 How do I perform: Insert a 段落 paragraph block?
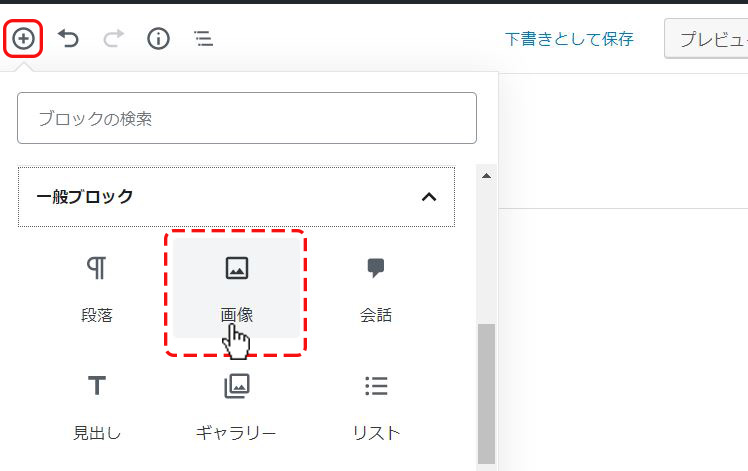click(x=97, y=288)
